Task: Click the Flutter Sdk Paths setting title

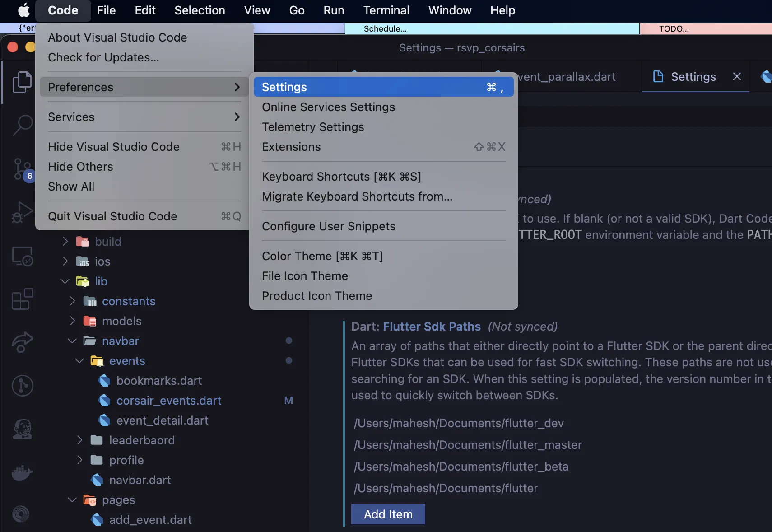Action: click(x=432, y=327)
